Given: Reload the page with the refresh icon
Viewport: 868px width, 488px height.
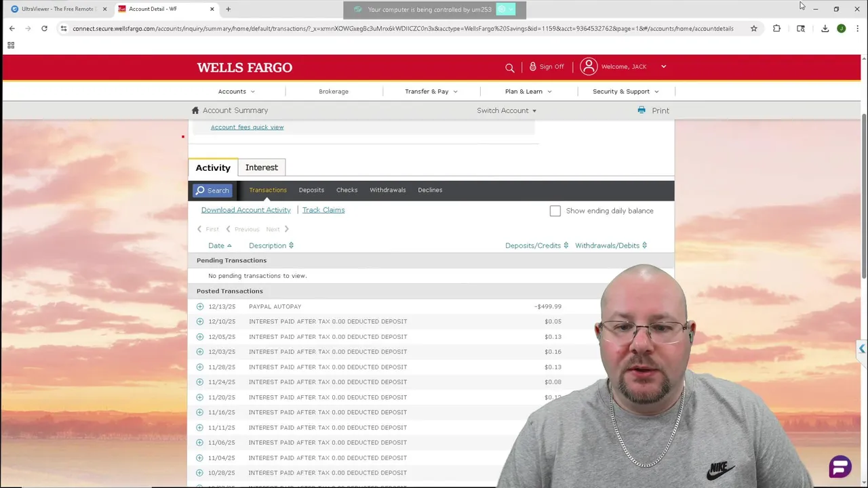Looking at the screenshot, I should [44, 28].
